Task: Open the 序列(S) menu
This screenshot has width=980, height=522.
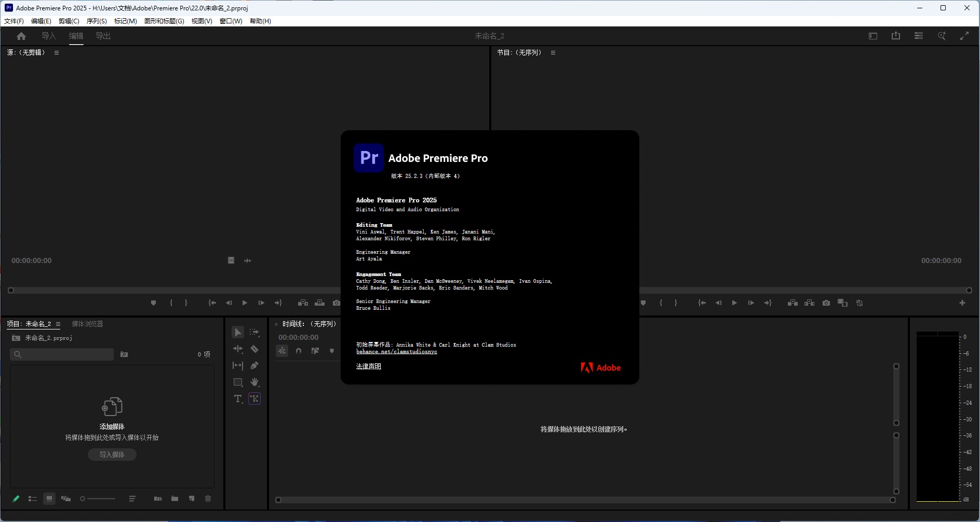Action: [97, 21]
